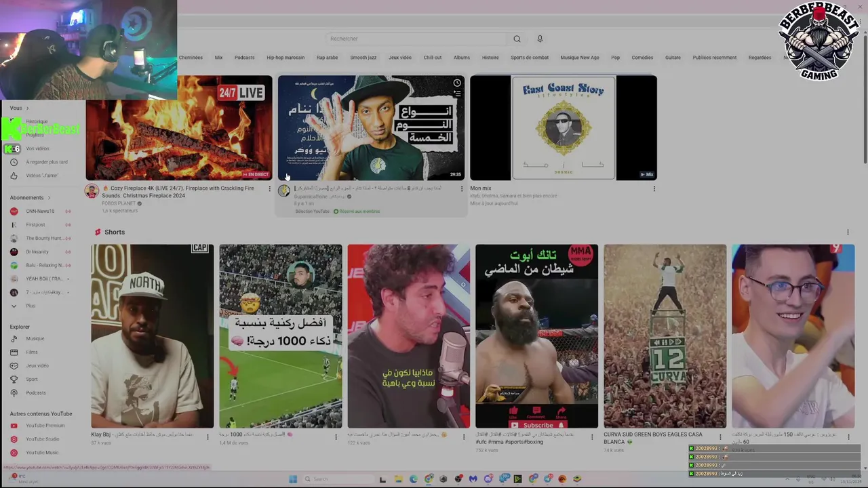Open Microsoft Edge from taskbar
868x488 pixels.
[414, 479]
